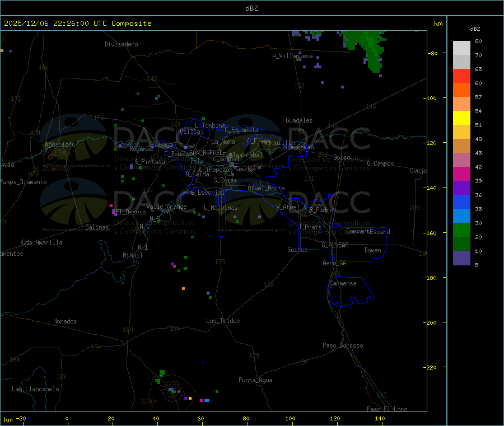Click the magenta 39-42 dBZ legend swatch
The width and height of the screenshot is (504, 426).
pos(461,174)
